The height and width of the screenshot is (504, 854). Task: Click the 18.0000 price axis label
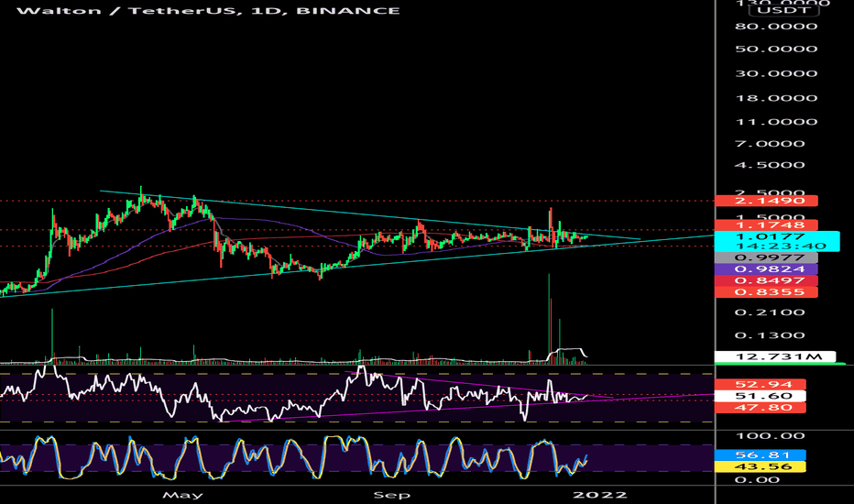pyautogui.click(x=776, y=98)
